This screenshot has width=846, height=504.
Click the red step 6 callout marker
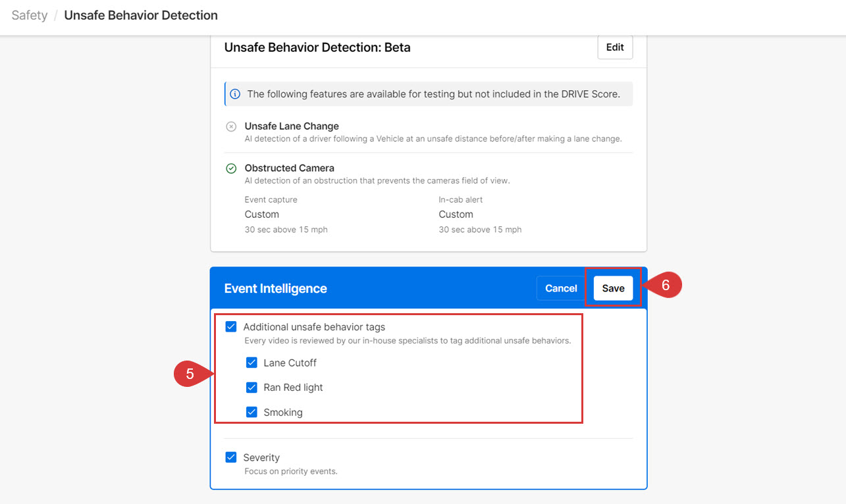click(x=664, y=286)
